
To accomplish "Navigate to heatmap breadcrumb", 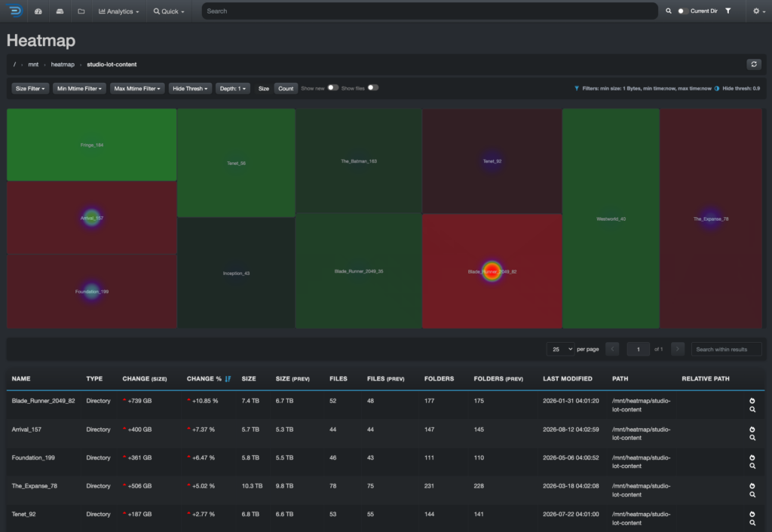I will point(63,65).
